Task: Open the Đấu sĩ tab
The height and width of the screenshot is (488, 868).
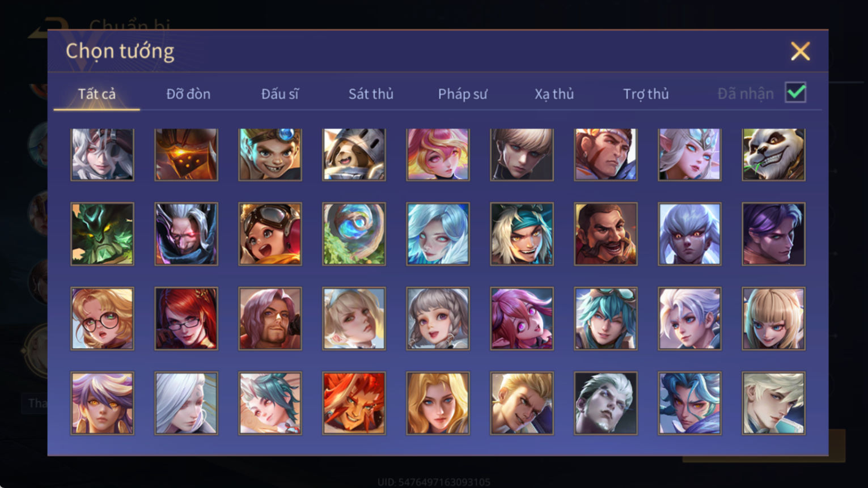Action: coord(280,94)
